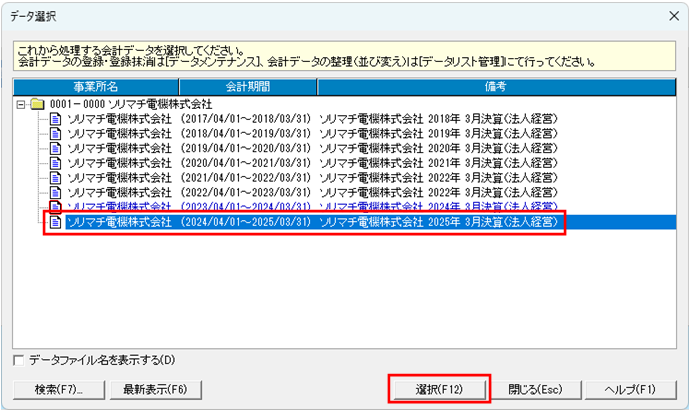Enable データファイル名を表示する(D) checkbox
Image resolution: width=692 pixels, height=413 pixels.
(19, 361)
